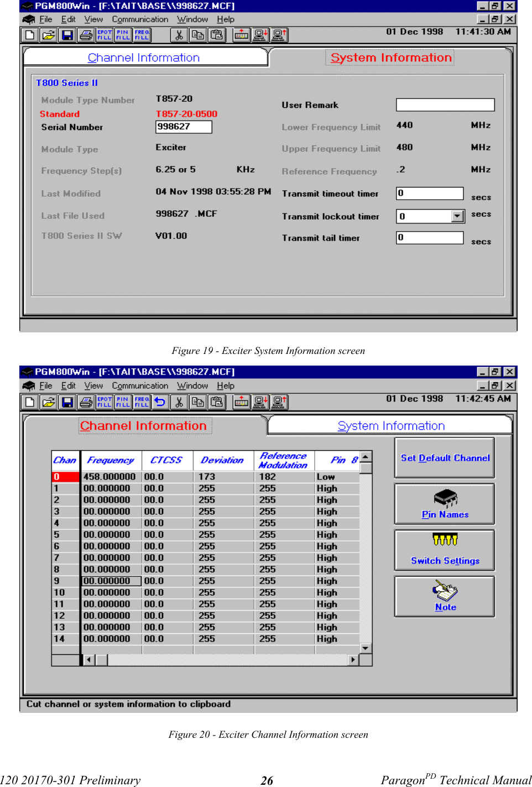The image size is (532, 787).
Task: Click FREQ FILL icon in Figure 19 window
Action: tap(142, 35)
